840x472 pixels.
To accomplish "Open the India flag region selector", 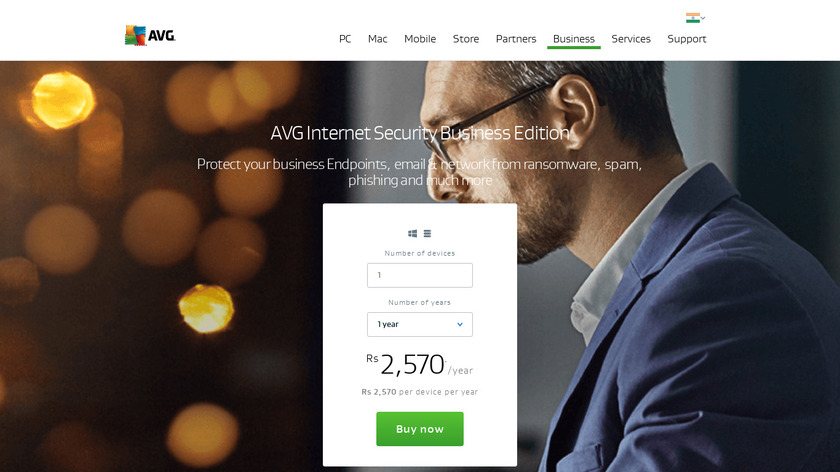I will coord(693,18).
